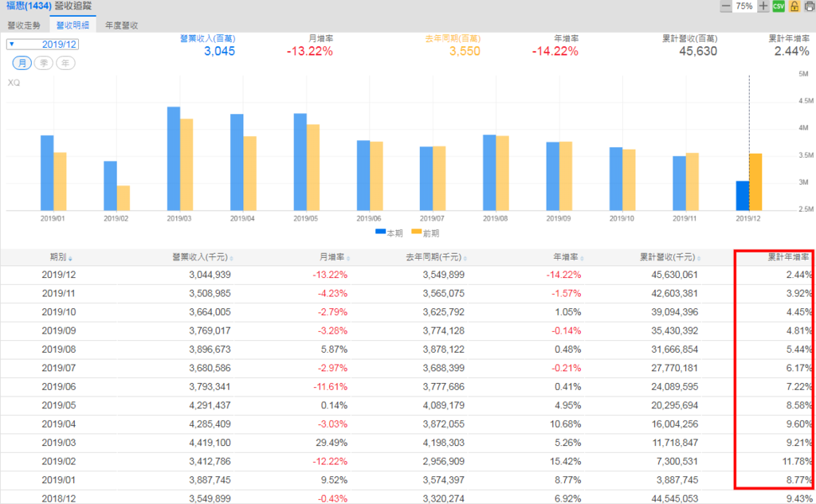Toggle the yellow lock icon
Screen dimensions: 816x504
[794, 6]
